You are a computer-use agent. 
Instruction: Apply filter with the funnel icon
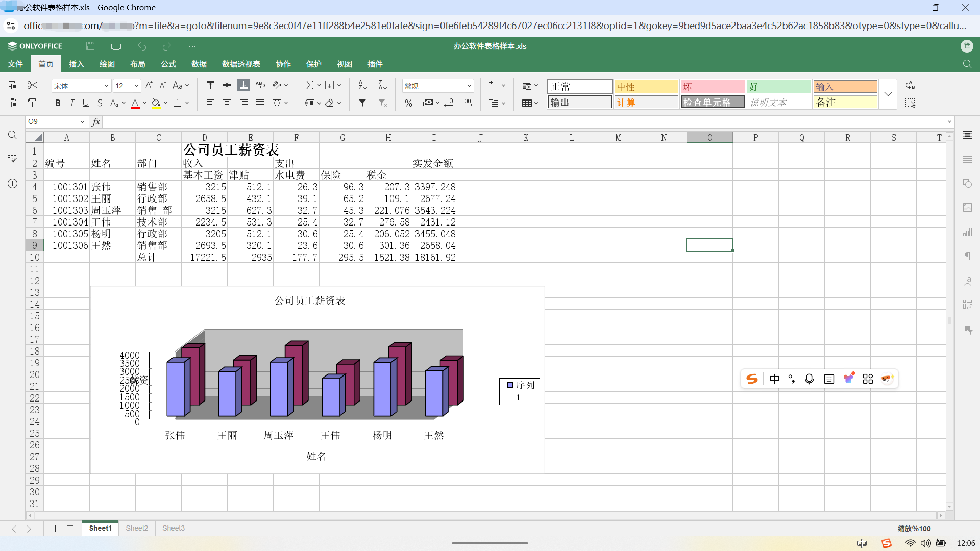(362, 103)
